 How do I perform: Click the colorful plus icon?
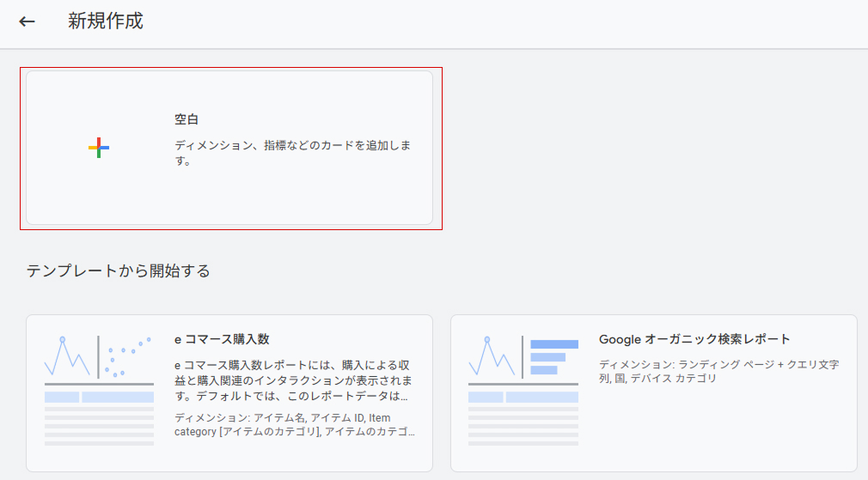click(x=99, y=148)
